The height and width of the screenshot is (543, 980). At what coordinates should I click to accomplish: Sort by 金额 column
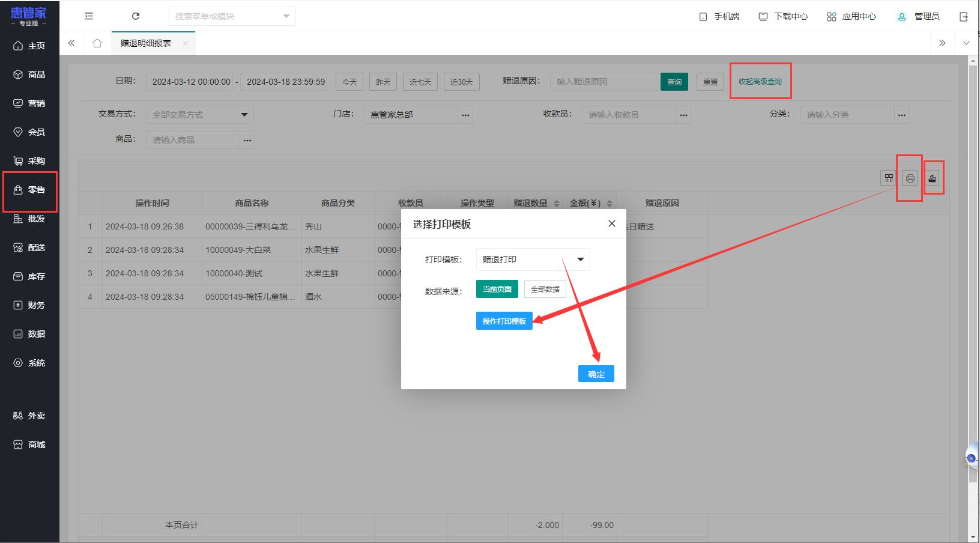tap(609, 204)
